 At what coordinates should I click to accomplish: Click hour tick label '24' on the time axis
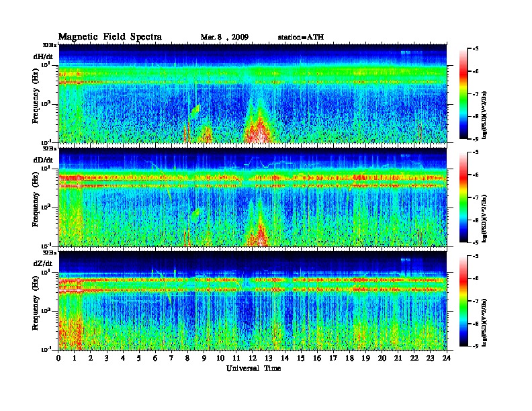click(447, 359)
